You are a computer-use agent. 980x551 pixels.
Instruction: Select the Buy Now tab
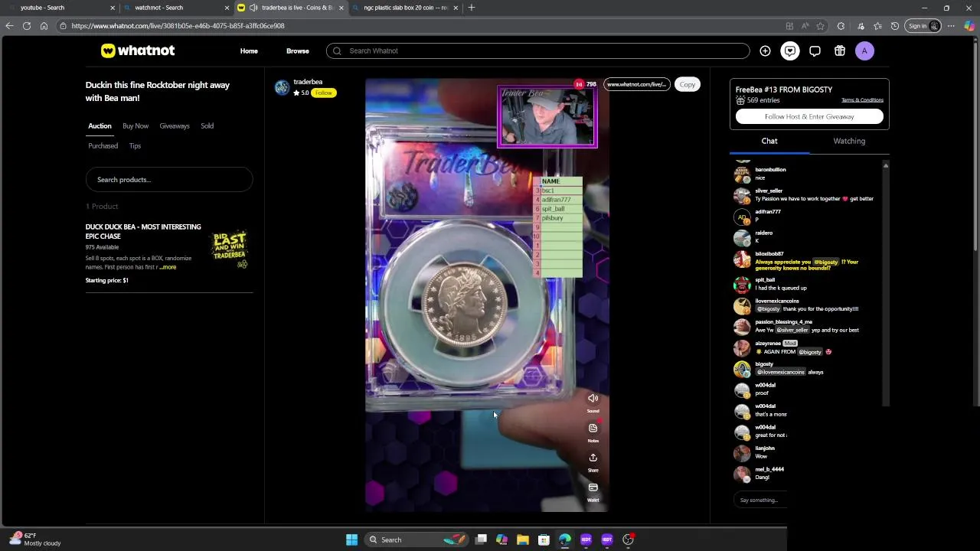(x=136, y=126)
